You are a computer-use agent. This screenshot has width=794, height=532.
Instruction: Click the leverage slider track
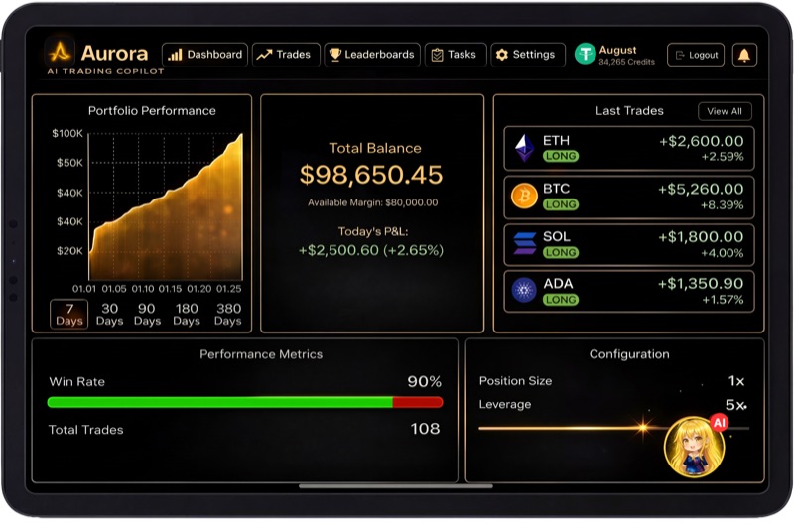coord(613,428)
